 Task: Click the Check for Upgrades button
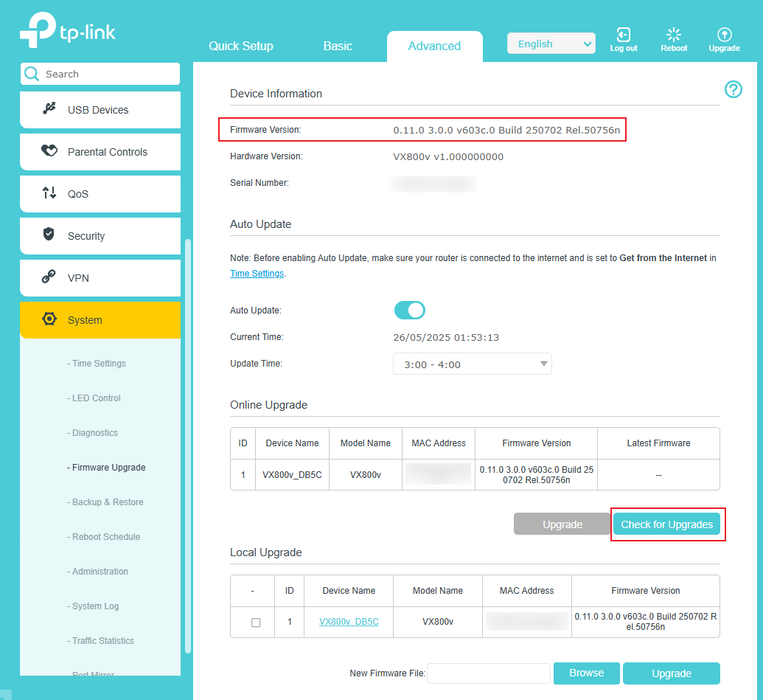click(666, 524)
